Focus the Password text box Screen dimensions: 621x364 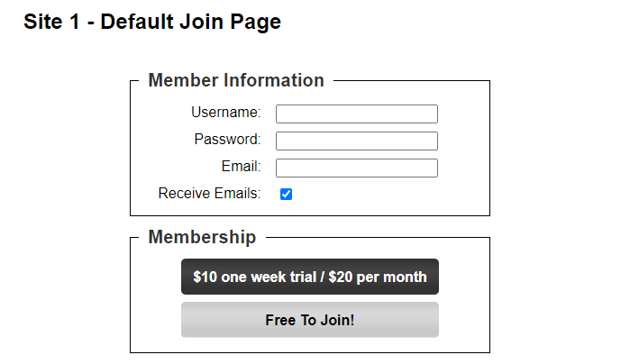(356, 141)
